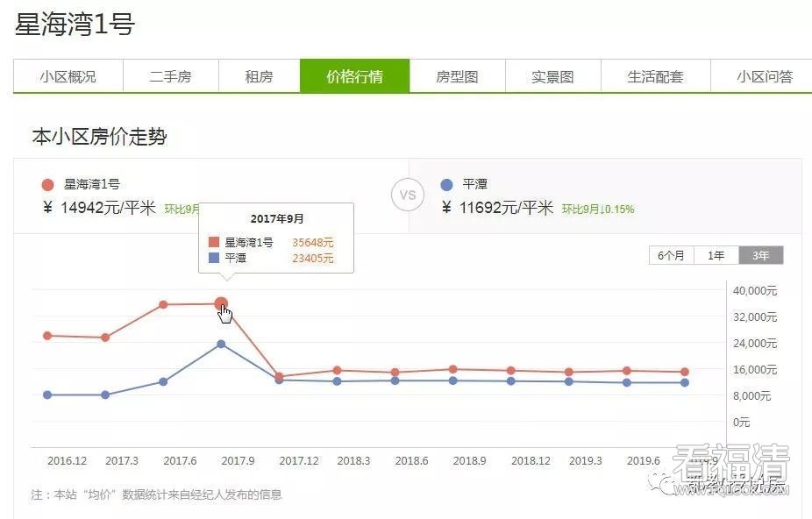Viewport: 812px width, 519px height.
Task: Click the 2017.9 blue 平潭 data point
Action: coord(221,344)
